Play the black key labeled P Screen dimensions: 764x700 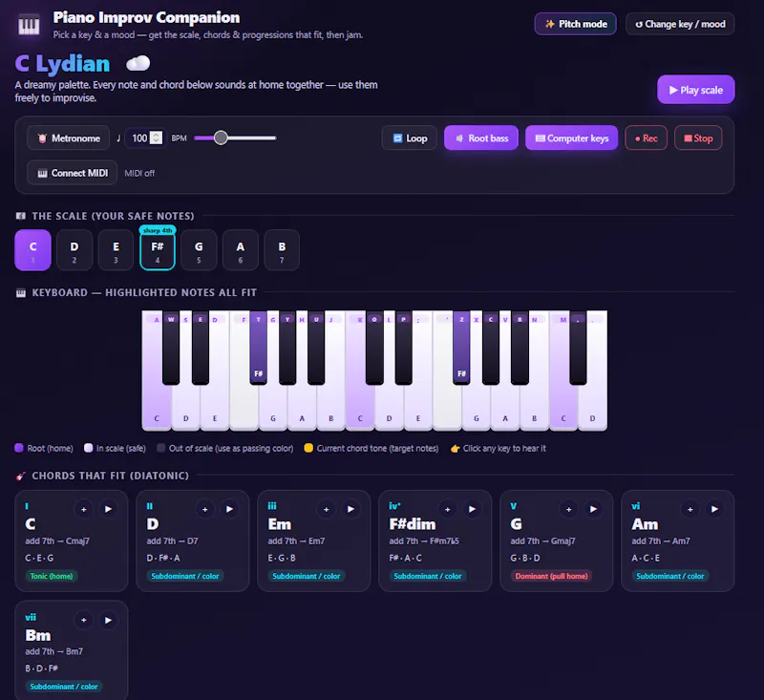403,348
